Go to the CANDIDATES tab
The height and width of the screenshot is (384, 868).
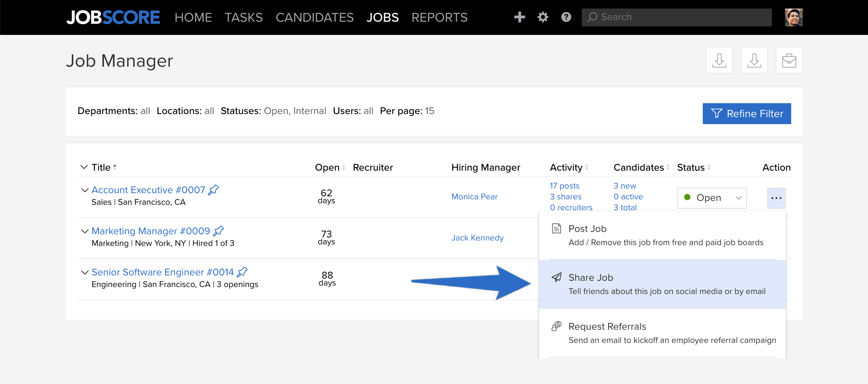315,17
